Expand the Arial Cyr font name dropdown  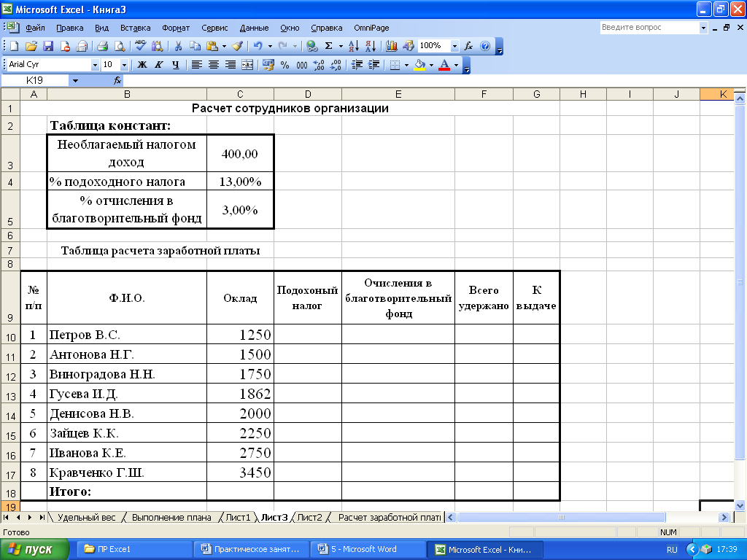(95, 65)
